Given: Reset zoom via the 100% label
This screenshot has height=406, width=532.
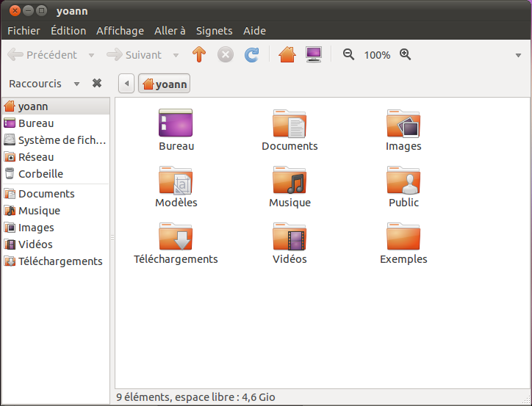Looking at the screenshot, I should coord(377,55).
